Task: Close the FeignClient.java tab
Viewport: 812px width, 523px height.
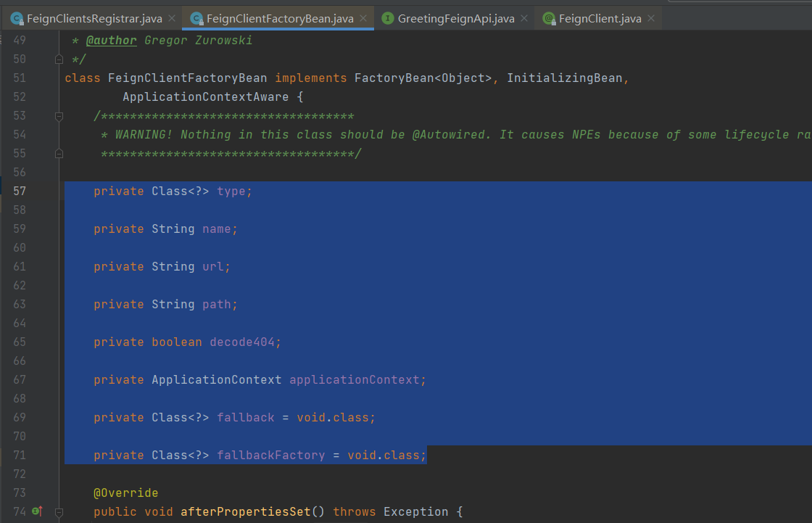Action: point(651,19)
